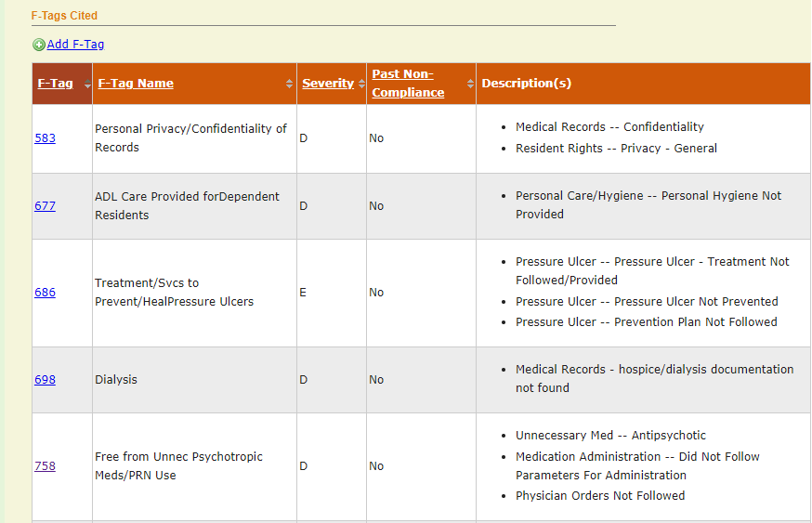Viewport: 812px width, 523px height.
Task: Open F-Tag 677 link
Action: coord(45,206)
